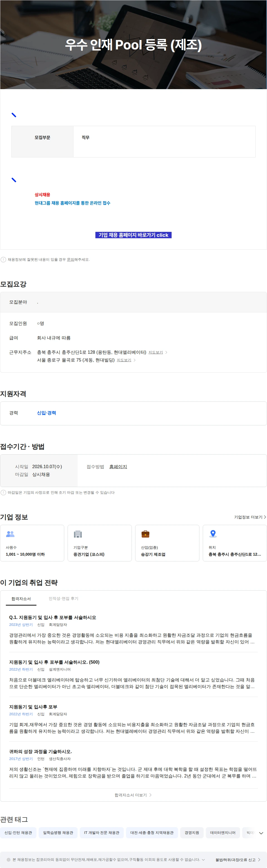Expand the copyright notice chevron
The height and width of the screenshot is (868, 267).
(203, 860)
